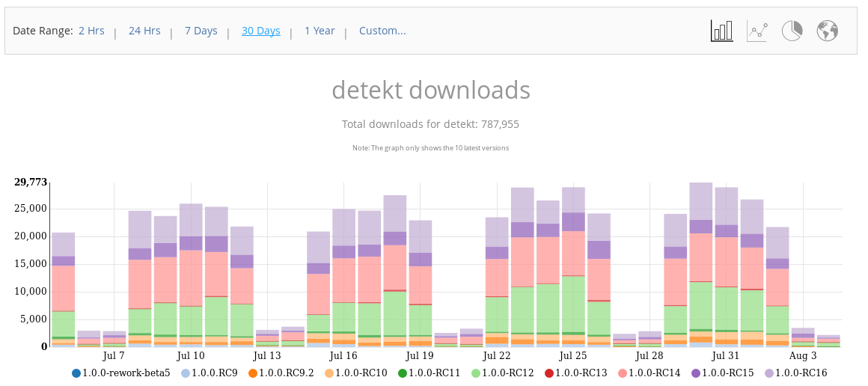Open the world map view
Viewport: 868px width, 386px height.
[x=827, y=31]
